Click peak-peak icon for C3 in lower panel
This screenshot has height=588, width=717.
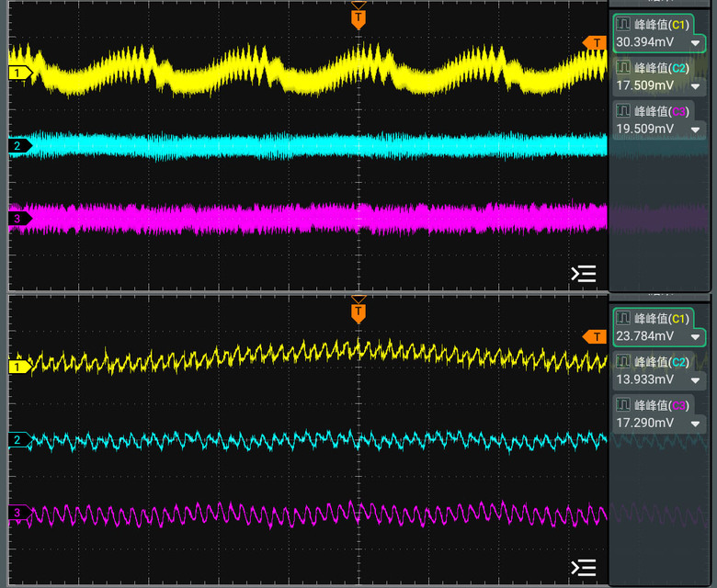point(623,405)
